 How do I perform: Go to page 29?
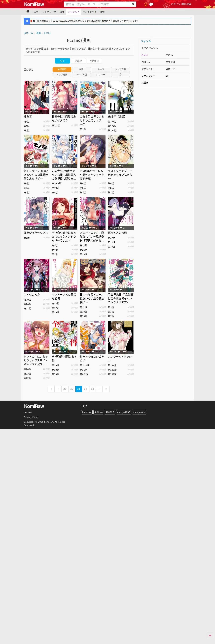65,389
